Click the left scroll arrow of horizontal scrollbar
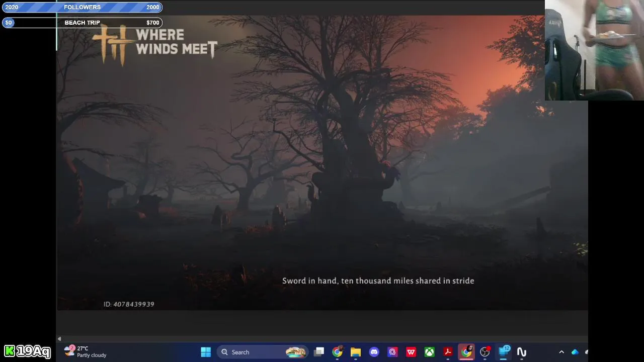Image resolution: width=644 pixels, height=362 pixels. pyautogui.click(x=59, y=339)
